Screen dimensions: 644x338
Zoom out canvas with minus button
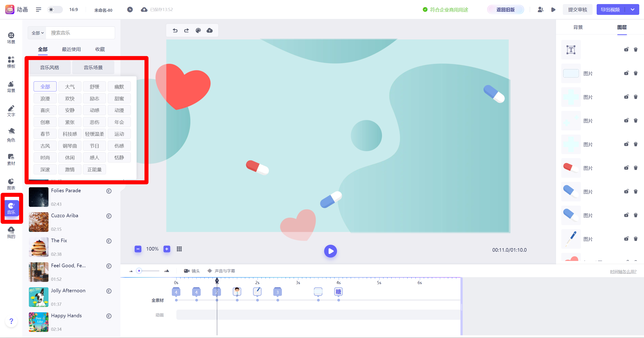[138, 249]
